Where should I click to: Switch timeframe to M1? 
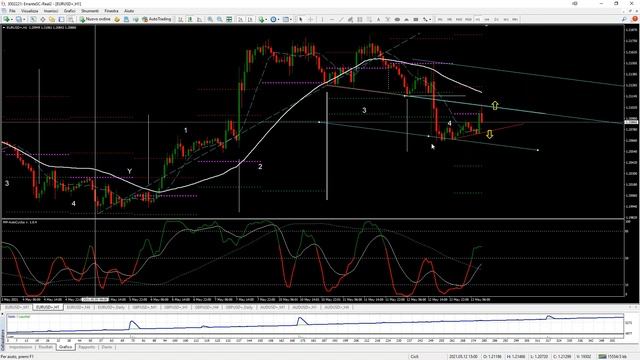[x=440, y=19]
